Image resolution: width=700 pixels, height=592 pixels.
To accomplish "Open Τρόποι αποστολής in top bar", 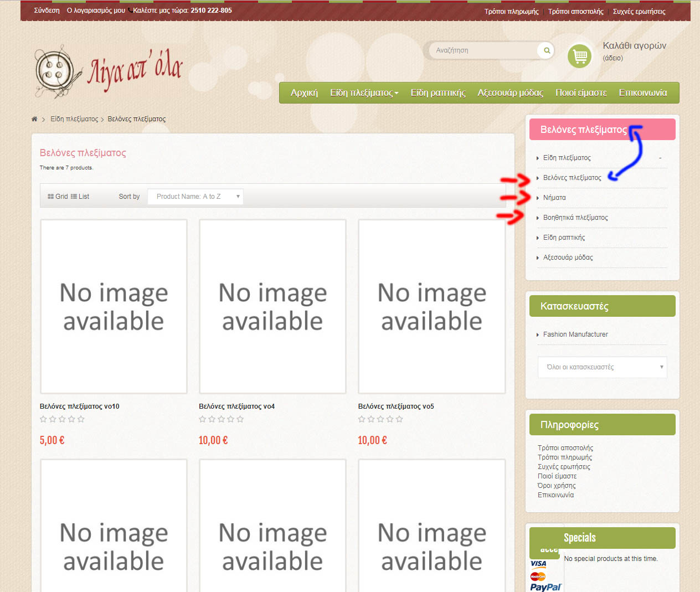I will pos(576,12).
